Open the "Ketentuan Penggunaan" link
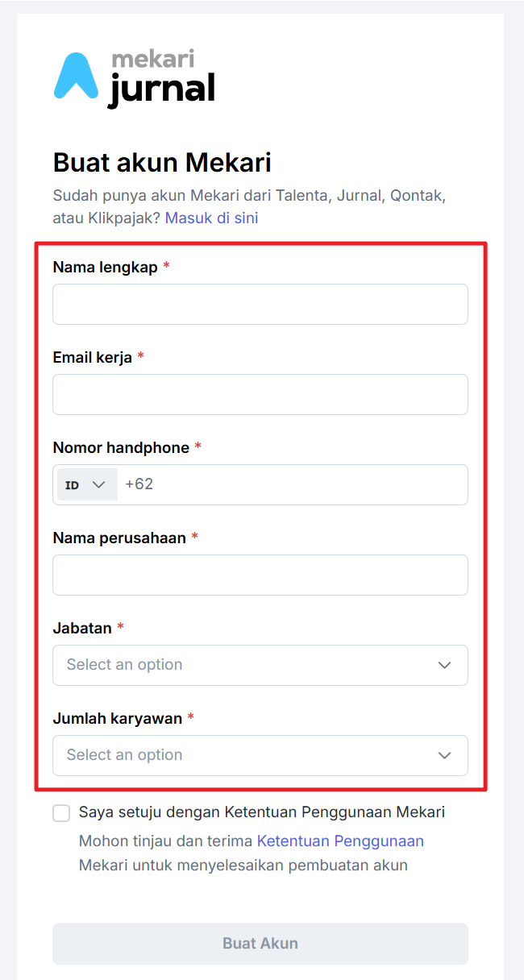Viewport: 524px width, 980px height. (340, 841)
